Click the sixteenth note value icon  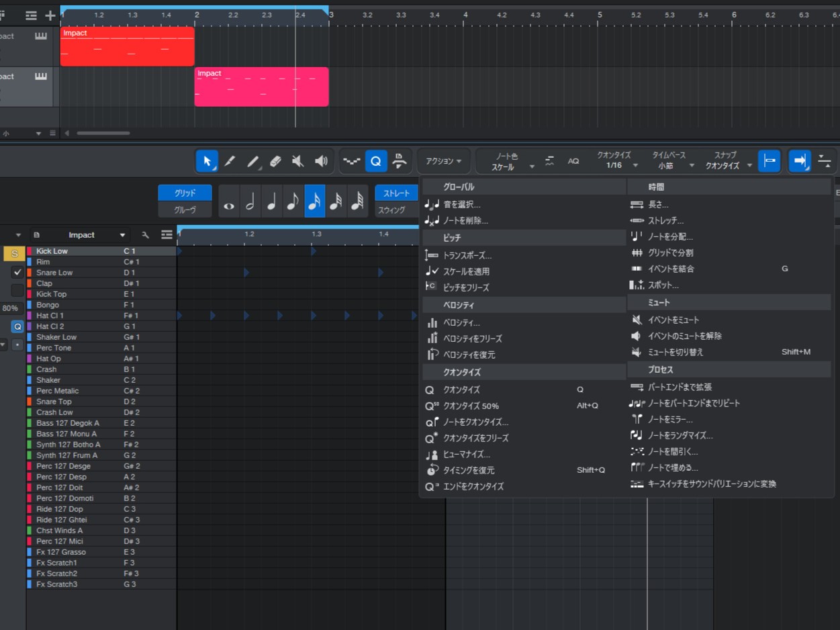pos(315,201)
